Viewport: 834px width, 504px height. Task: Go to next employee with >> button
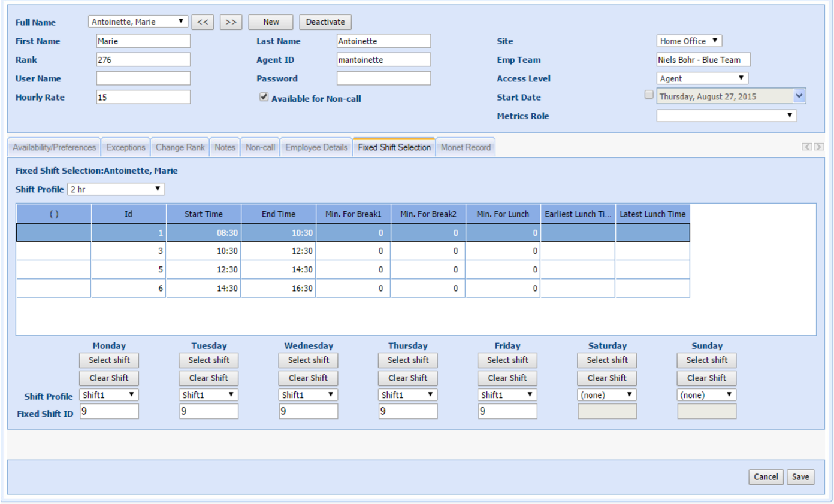(231, 22)
